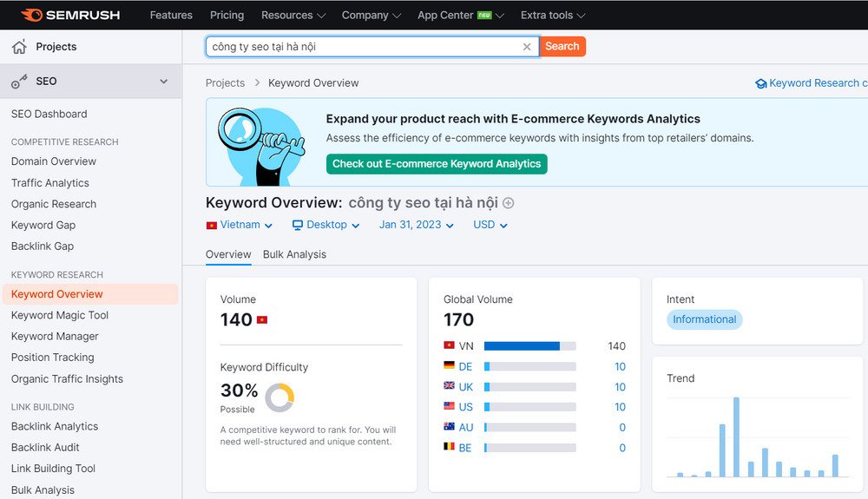Open Domain Overview in sidebar
Image resolution: width=868 pixels, height=499 pixels.
coord(54,161)
